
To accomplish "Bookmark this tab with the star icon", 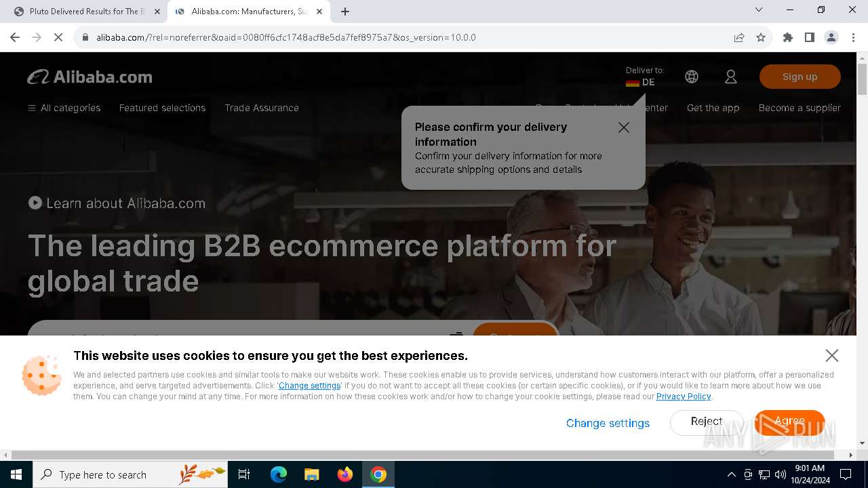I will (x=761, y=37).
